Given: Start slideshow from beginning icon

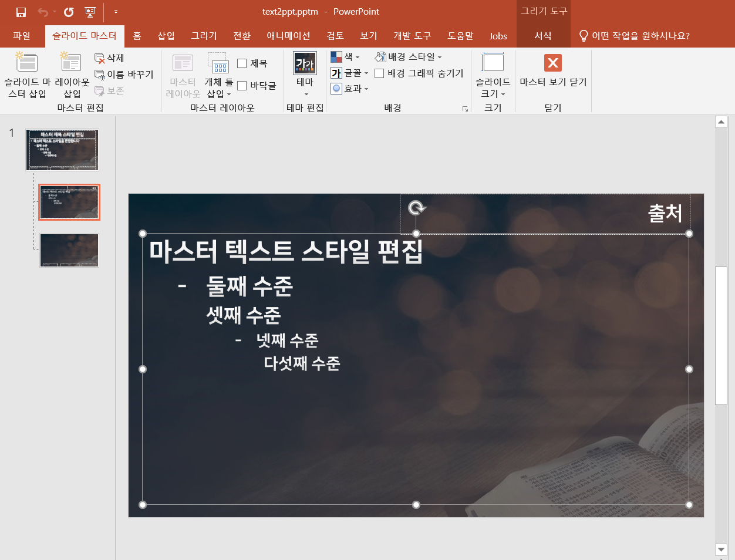Looking at the screenshot, I should click(90, 12).
